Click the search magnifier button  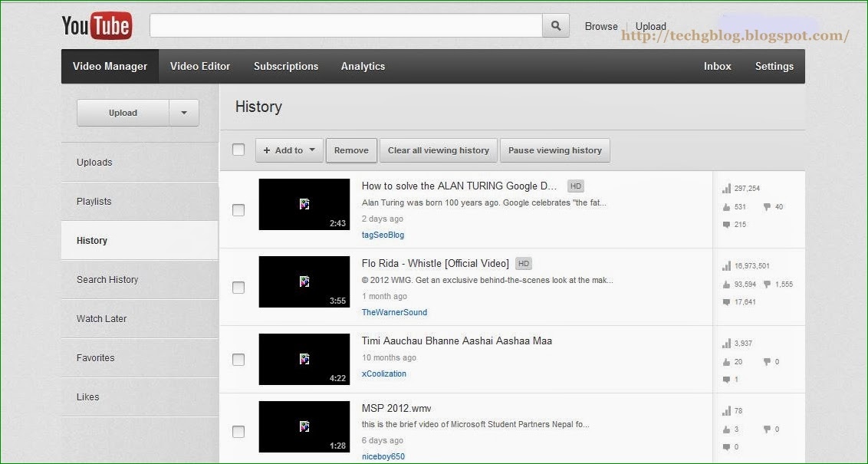click(x=556, y=25)
